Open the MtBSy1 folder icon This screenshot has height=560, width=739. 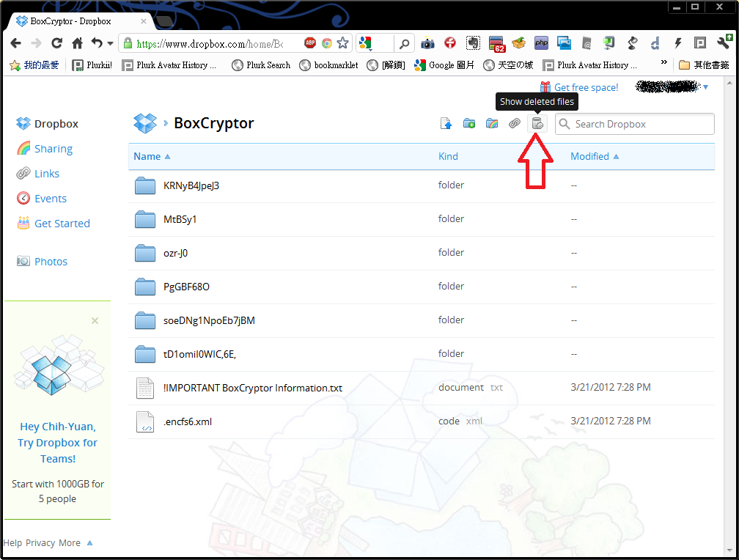click(x=145, y=219)
